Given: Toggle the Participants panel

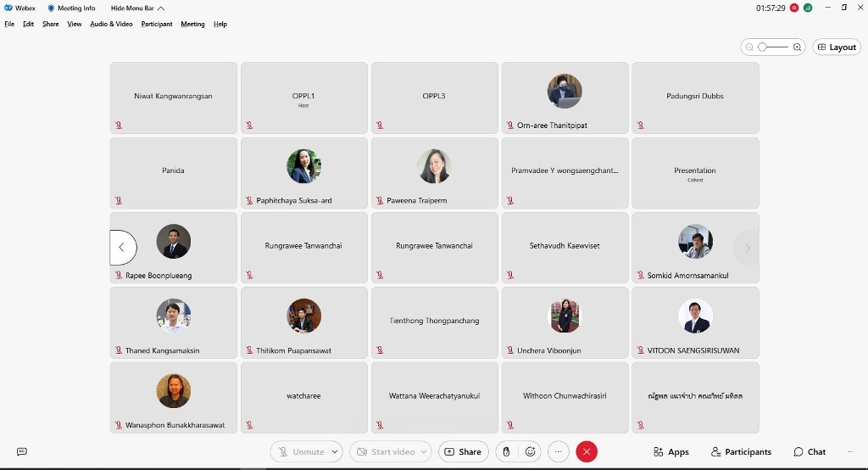Looking at the screenshot, I should 741,452.
